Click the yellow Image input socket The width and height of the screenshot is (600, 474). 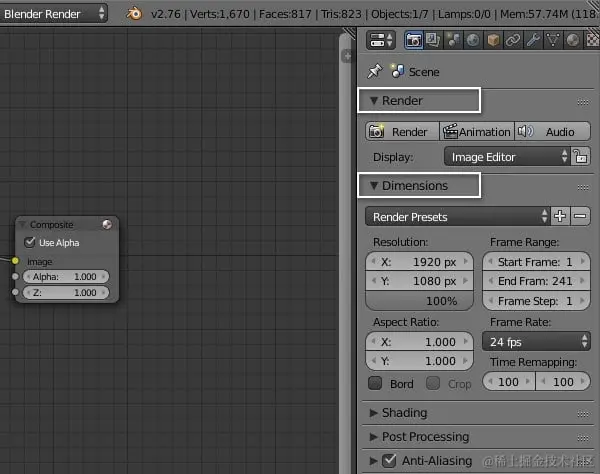coord(15,261)
